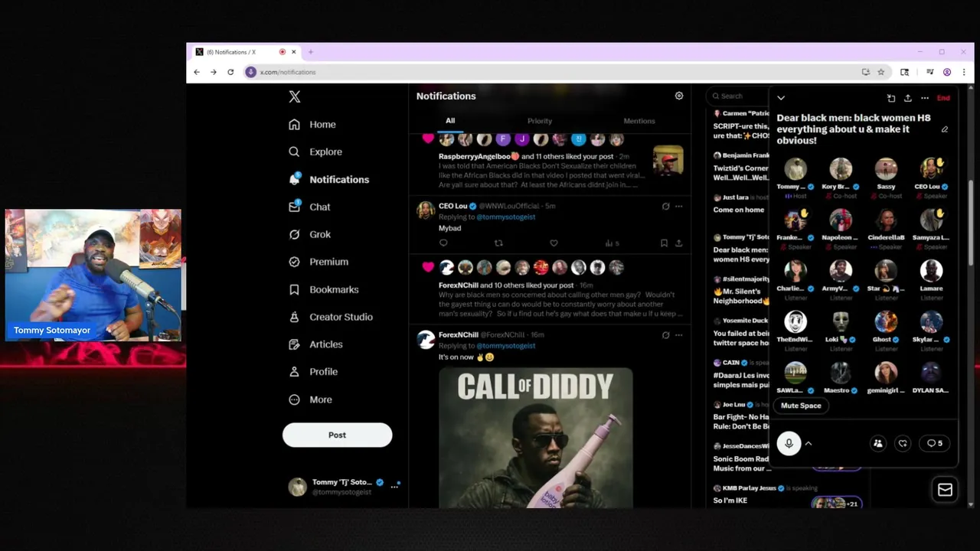This screenshot has width=980, height=551.
Task: Open the Premium sidebar item
Action: pyautogui.click(x=318, y=262)
